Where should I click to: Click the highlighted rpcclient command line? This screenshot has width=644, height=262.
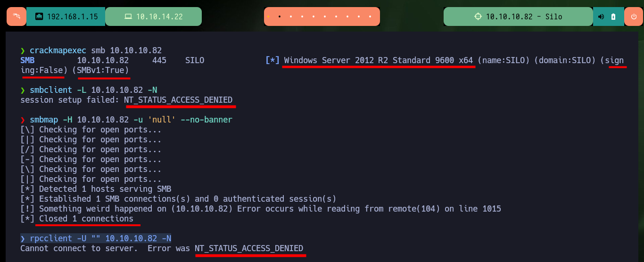pyautogui.click(x=96, y=238)
